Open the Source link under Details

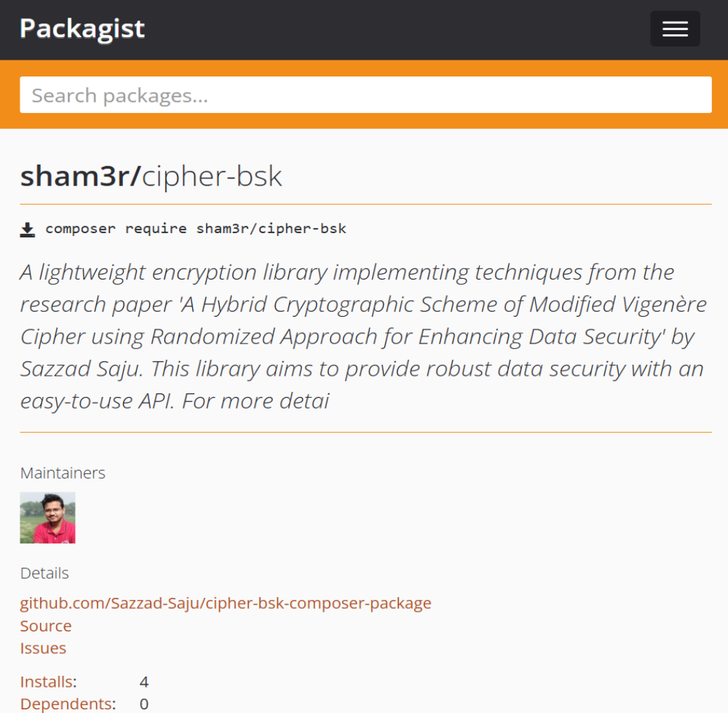point(45,626)
